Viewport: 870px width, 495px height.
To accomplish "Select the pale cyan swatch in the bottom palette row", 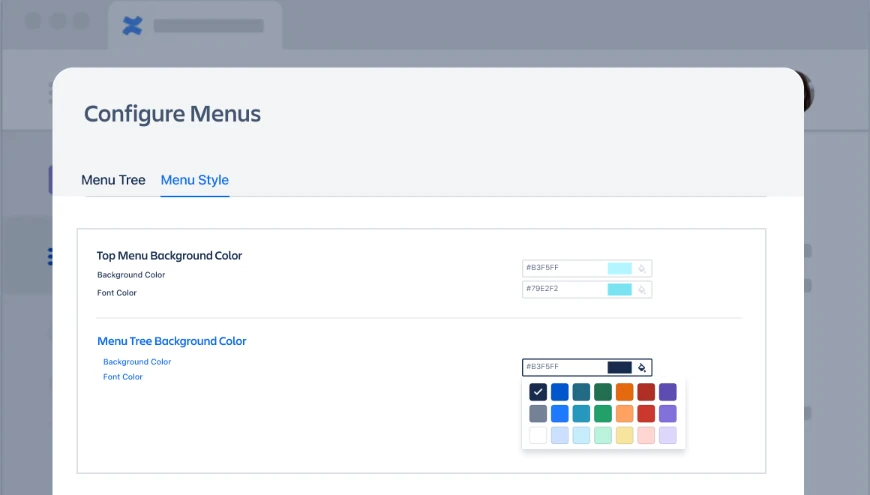I will (x=581, y=435).
